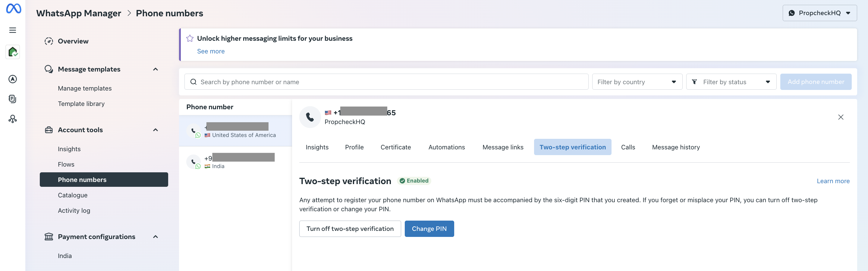Click the Enabled status badge
868x271 pixels.
414,181
